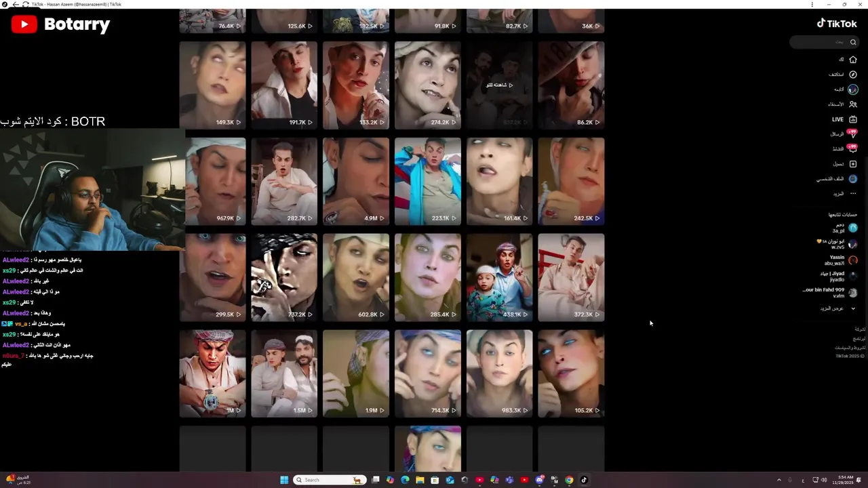Open the video with 714.3K views
Screen dimensions: 868x488
point(428,373)
